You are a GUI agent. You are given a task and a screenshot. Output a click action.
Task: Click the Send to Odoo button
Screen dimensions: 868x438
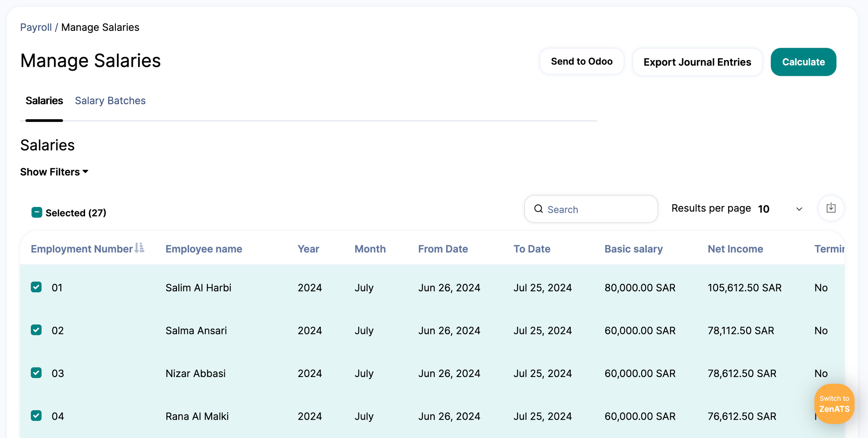[581, 61]
